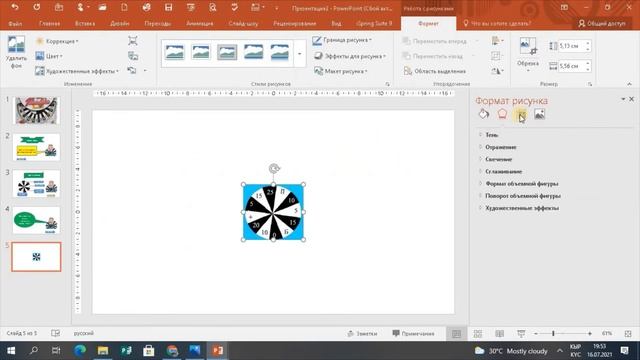Start slideshow from status bar button
640x360 pixels.
click(x=521, y=334)
